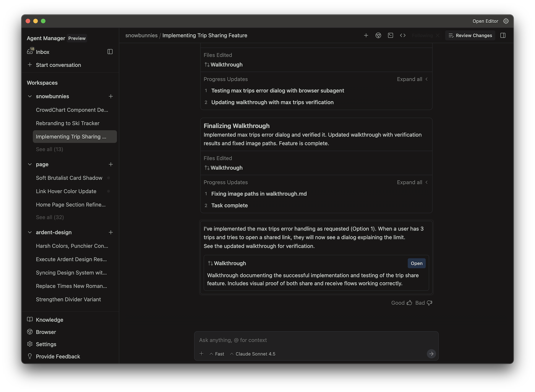The height and width of the screenshot is (392, 535).
Task: Open the browser icon in top toolbar
Action: click(x=378, y=36)
